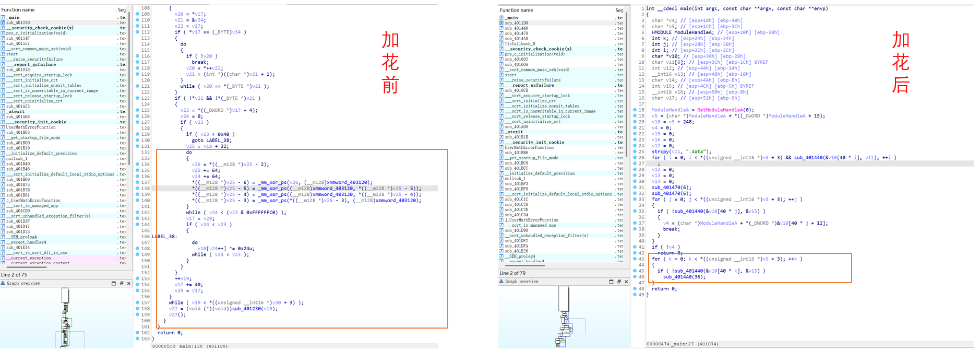The image size is (980, 350).
Task: Click function icon beside sub_401602 row
Action: coord(501,60)
